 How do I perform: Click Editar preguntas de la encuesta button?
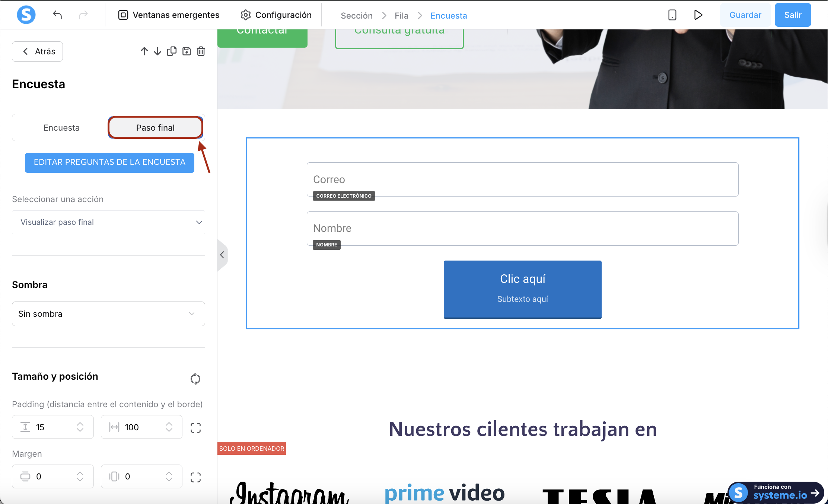coord(109,162)
